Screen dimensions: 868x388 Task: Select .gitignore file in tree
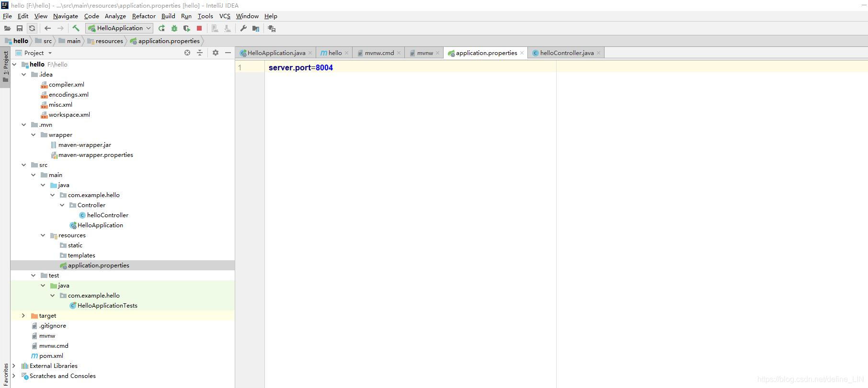click(48, 325)
